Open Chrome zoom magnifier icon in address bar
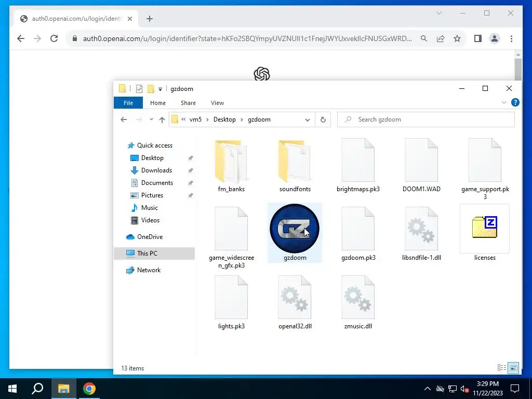This screenshot has height=399, width=532. pyautogui.click(x=424, y=38)
